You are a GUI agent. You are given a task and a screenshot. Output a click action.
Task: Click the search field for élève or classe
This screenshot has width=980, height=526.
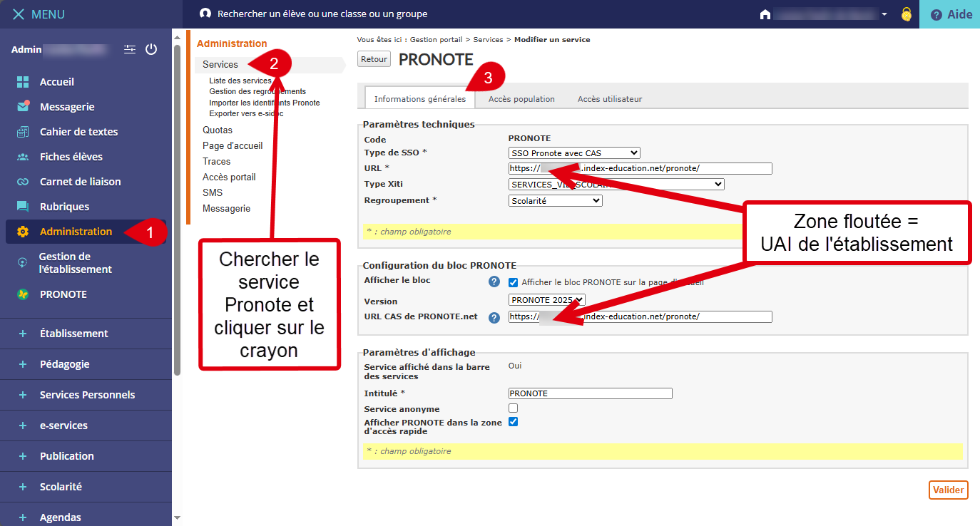[x=322, y=14]
